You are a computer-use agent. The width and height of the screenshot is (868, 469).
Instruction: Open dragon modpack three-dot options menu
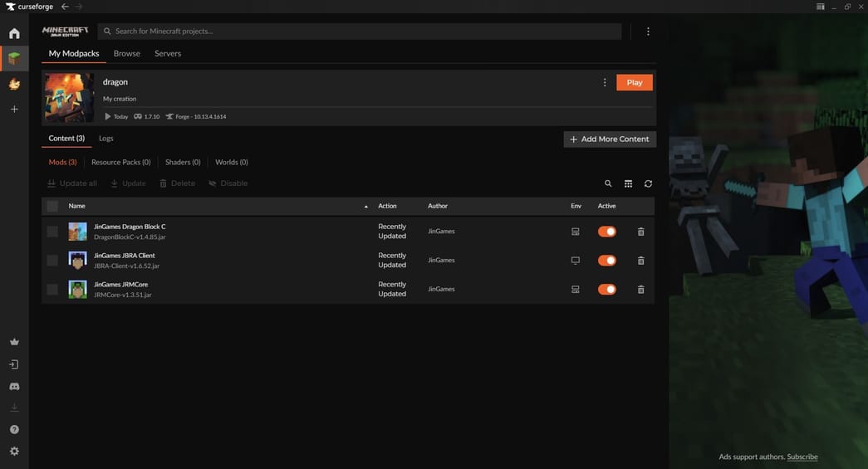pos(604,82)
